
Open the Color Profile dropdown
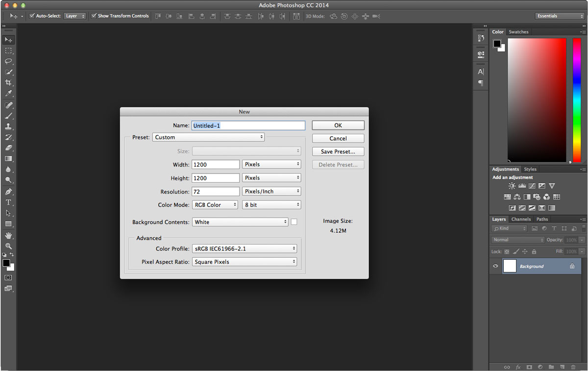click(x=245, y=248)
